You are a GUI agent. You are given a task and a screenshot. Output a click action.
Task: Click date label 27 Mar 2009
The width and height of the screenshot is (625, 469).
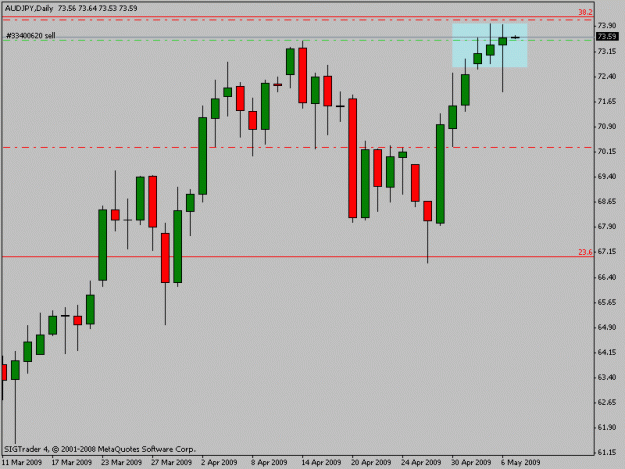click(x=171, y=462)
